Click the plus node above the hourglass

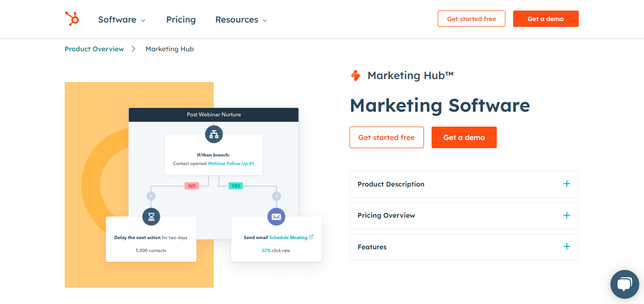[x=151, y=196]
